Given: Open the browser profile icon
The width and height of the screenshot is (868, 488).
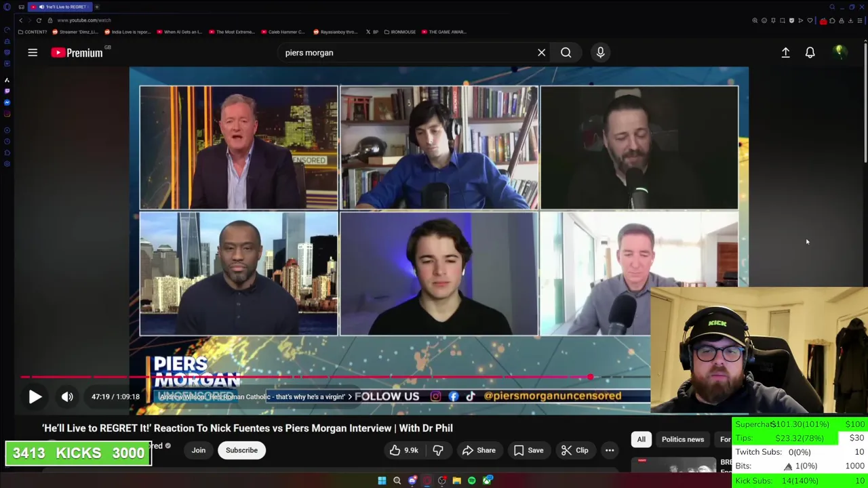Looking at the screenshot, I should [x=842, y=20].
